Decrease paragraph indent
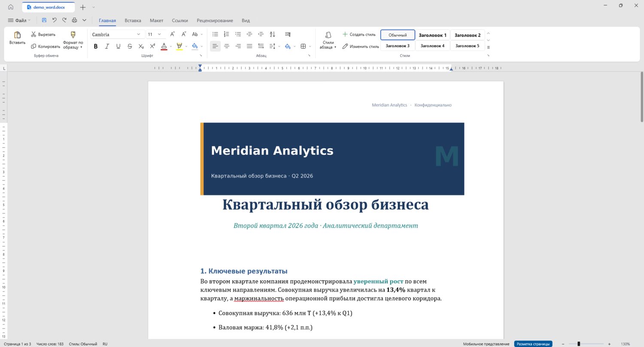Image resolution: width=644 pixels, height=347 pixels. coord(249,34)
